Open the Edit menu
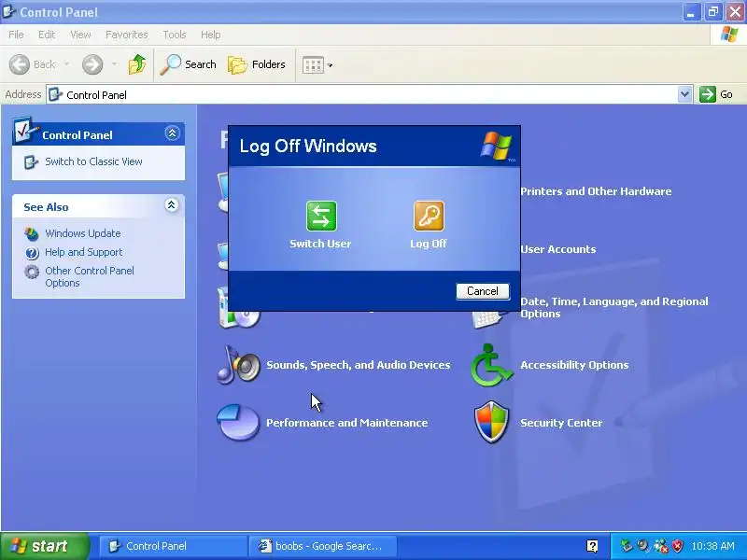747x560 pixels. click(47, 35)
